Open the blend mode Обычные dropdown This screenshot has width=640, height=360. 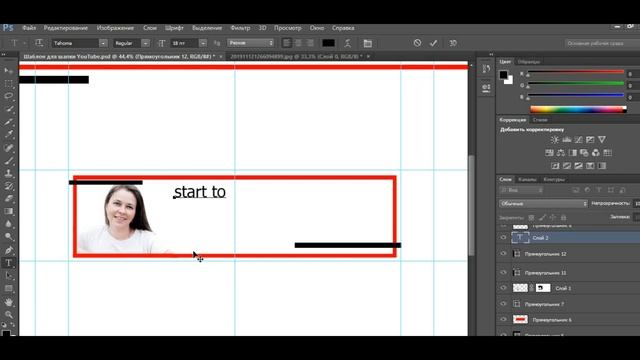(543, 203)
